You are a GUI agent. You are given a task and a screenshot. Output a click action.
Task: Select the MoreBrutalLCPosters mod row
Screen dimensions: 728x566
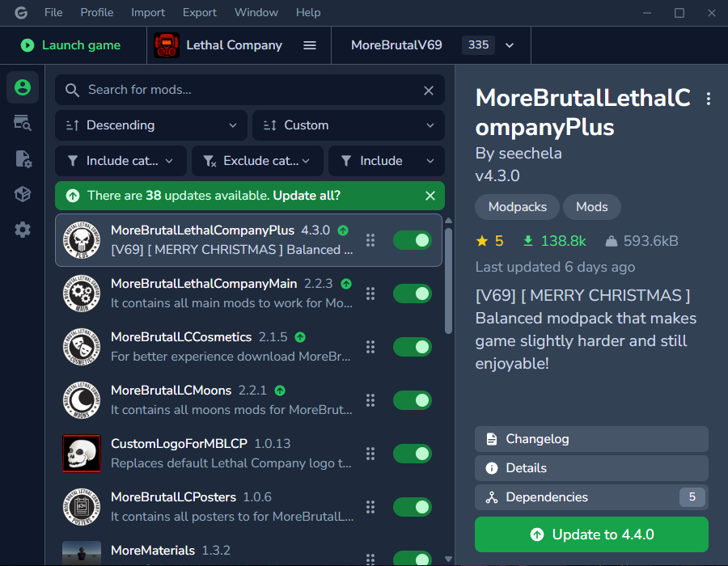pos(248,507)
